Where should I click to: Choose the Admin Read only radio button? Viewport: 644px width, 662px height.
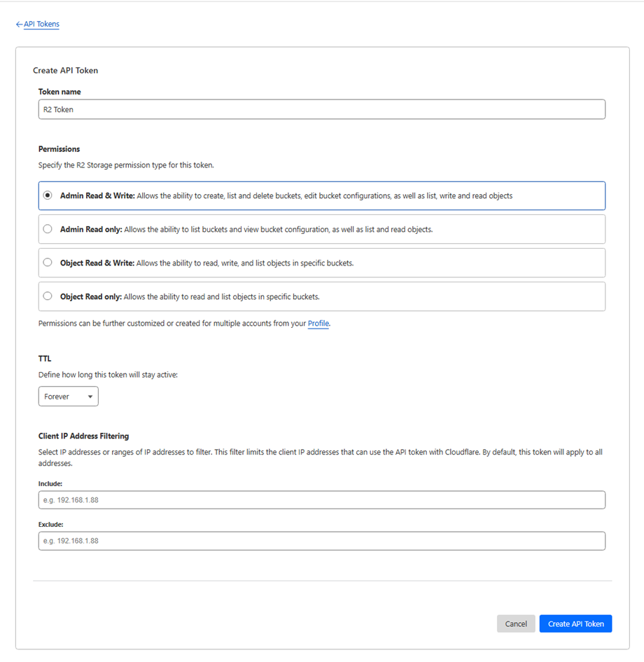[x=48, y=229]
